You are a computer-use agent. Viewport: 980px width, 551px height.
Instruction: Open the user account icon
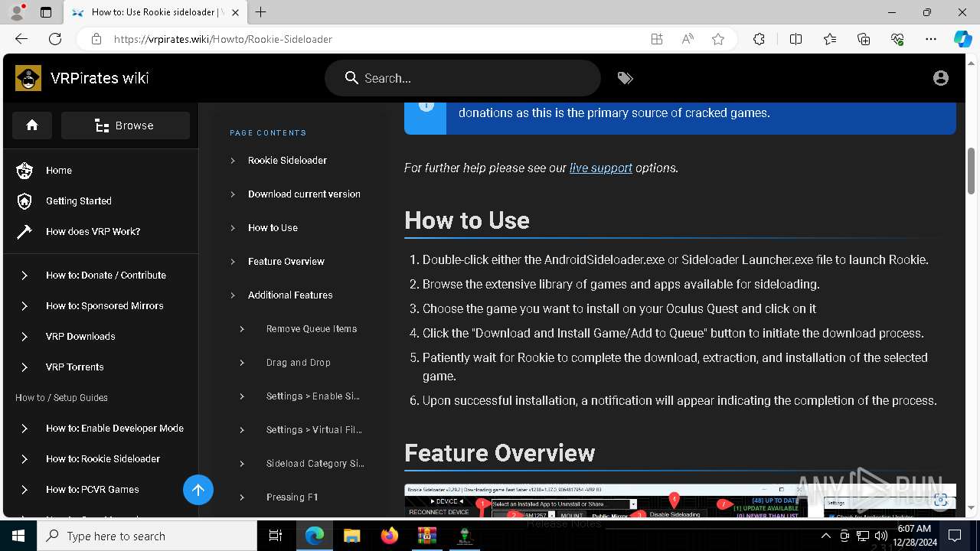[x=941, y=78]
